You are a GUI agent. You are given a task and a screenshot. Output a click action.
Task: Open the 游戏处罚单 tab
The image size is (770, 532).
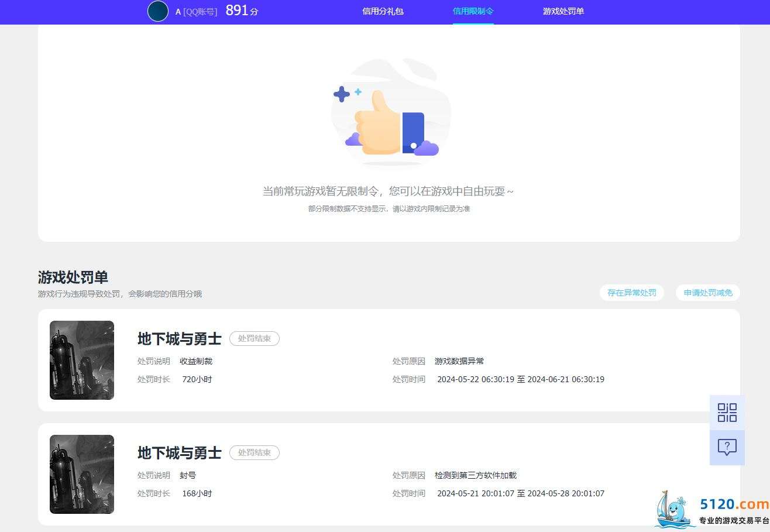(x=563, y=11)
